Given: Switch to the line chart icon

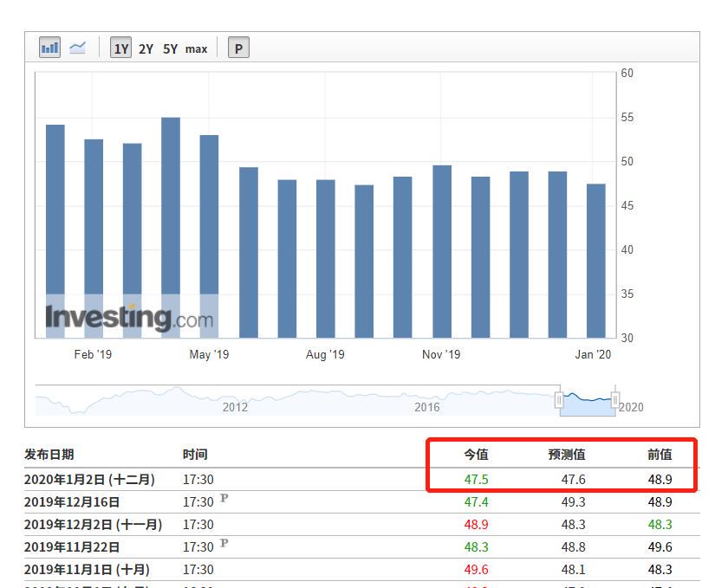Looking at the screenshot, I should coord(78,48).
